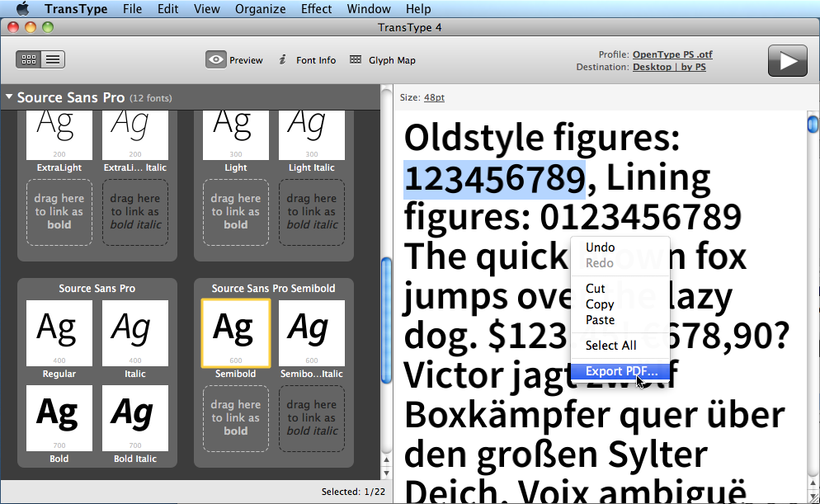Click the font list scroll up arrow
820x504 pixels.
pyautogui.click(x=386, y=459)
